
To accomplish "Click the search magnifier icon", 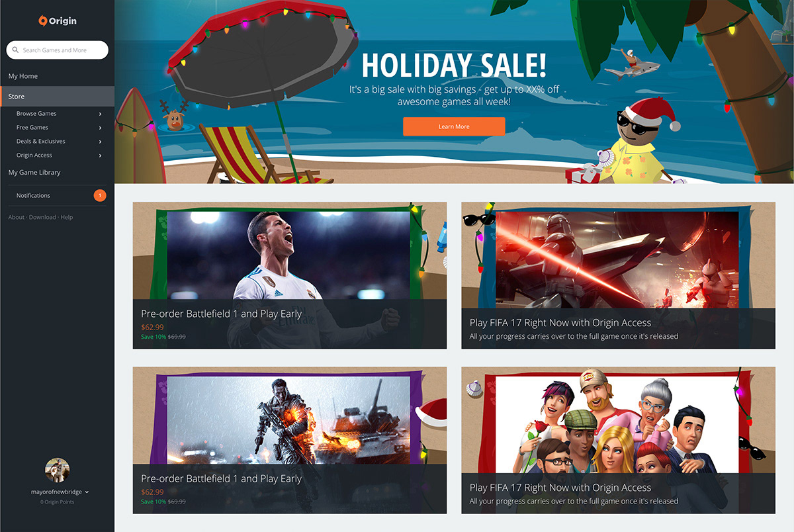I will [15, 50].
